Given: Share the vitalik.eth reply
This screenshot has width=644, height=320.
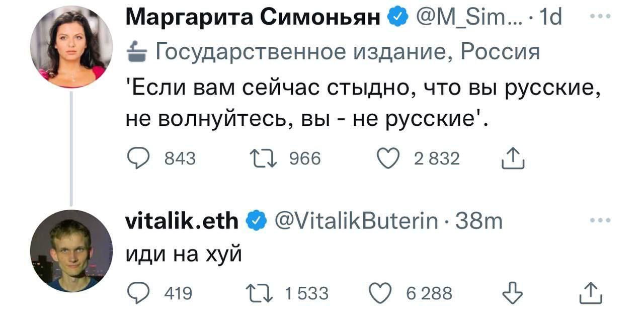Looking at the screenshot, I should [x=591, y=293].
